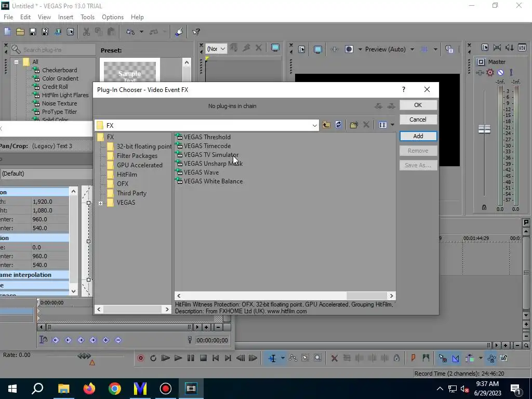Image resolution: width=532 pixels, height=399 pixels.
Task: Toggle Automatic Crossfades icon
Action: tap(455, 358)
